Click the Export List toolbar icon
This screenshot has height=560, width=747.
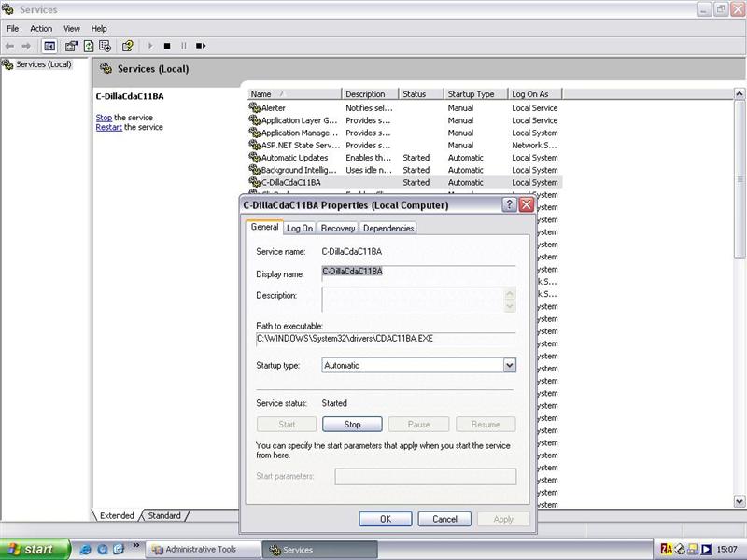pos(105,46)
